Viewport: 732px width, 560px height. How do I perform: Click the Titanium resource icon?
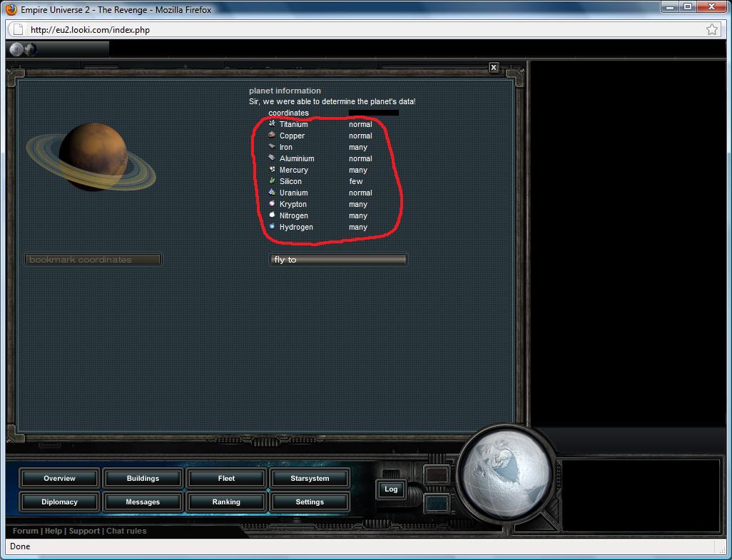point(272,123)
